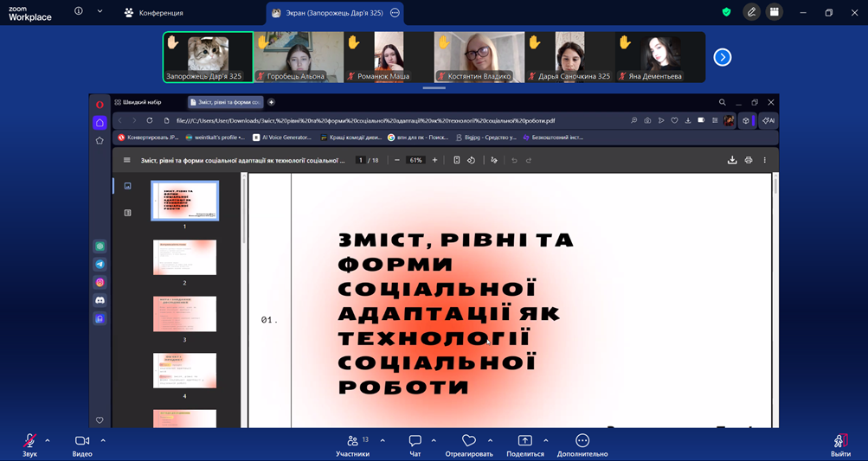Select page 2 thumbnail in PDF sidebar
868x461 pixels.
pyautogui.click(x=184, y=258)
